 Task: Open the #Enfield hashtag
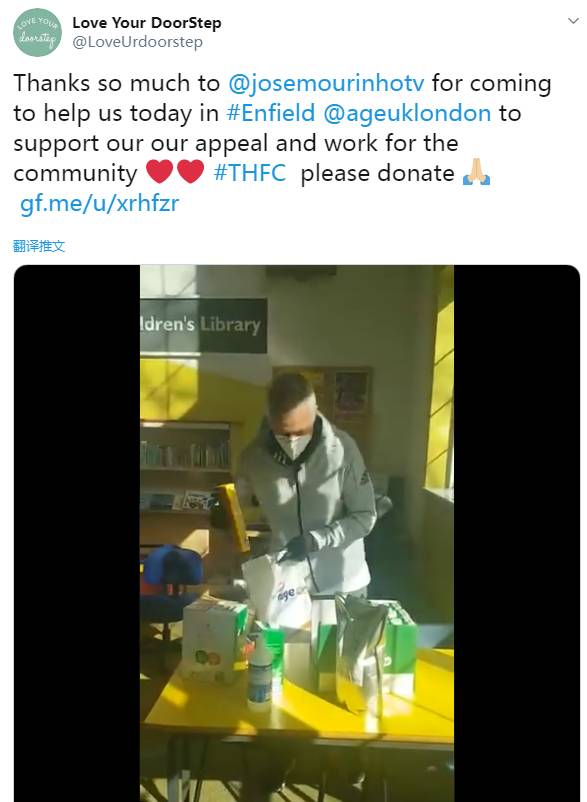click(270, 113)
